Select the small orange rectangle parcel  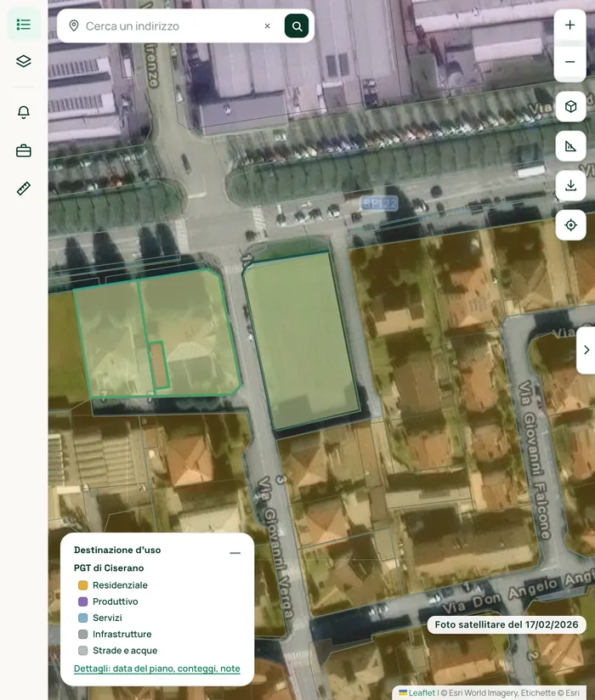pos(159,365)
